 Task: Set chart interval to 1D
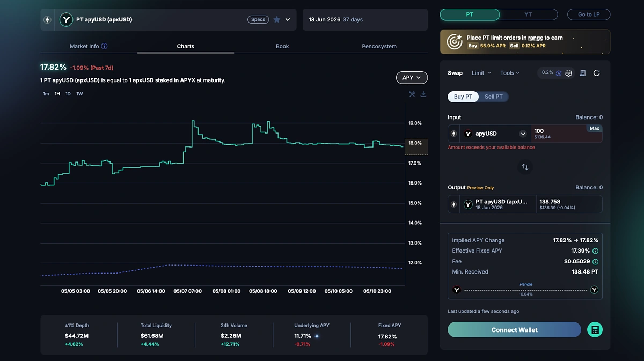click(68, 94)
